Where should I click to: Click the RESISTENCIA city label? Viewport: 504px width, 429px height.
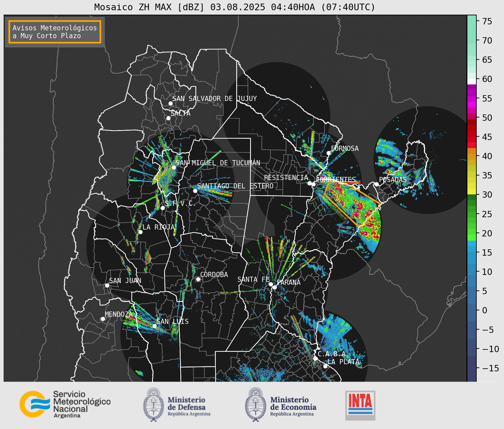point(286,178)
